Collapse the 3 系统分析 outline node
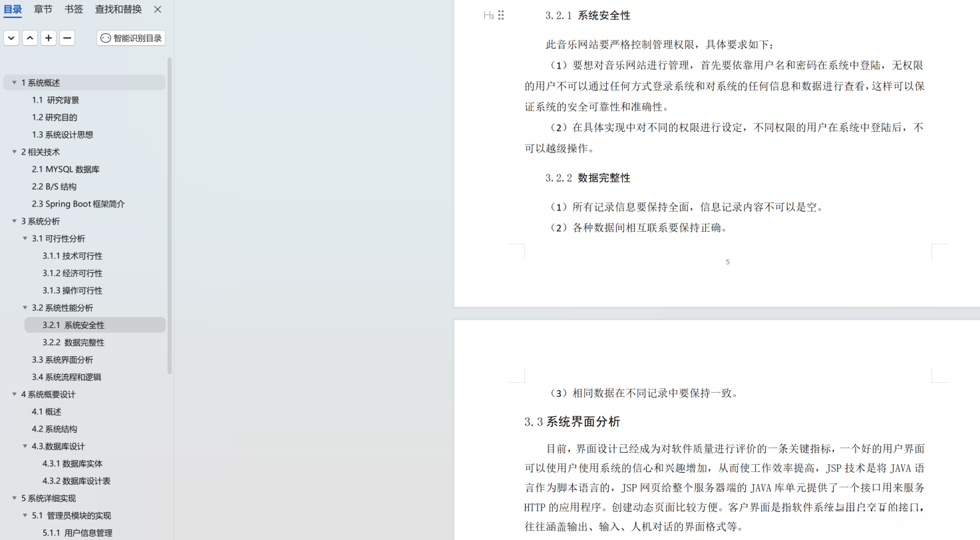Viewport: 980px width, 540px height. pyautogui.click(x=14, y=220)
